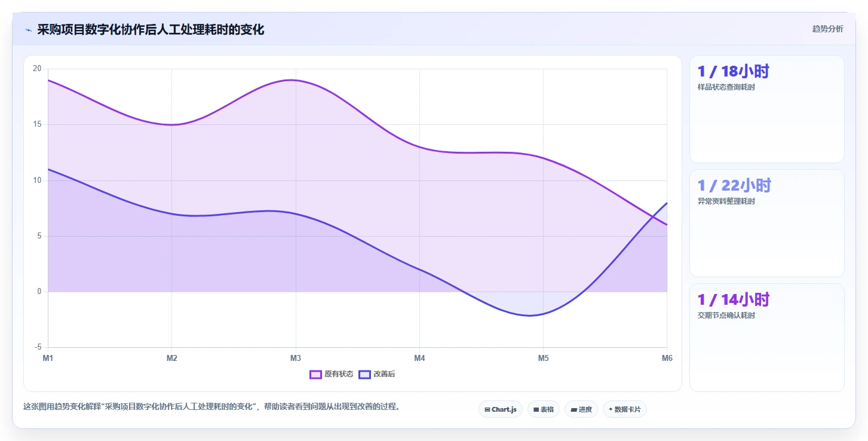Click the 数据卡片 chip
Screen dimensions: 868x441
pos(625,409)
